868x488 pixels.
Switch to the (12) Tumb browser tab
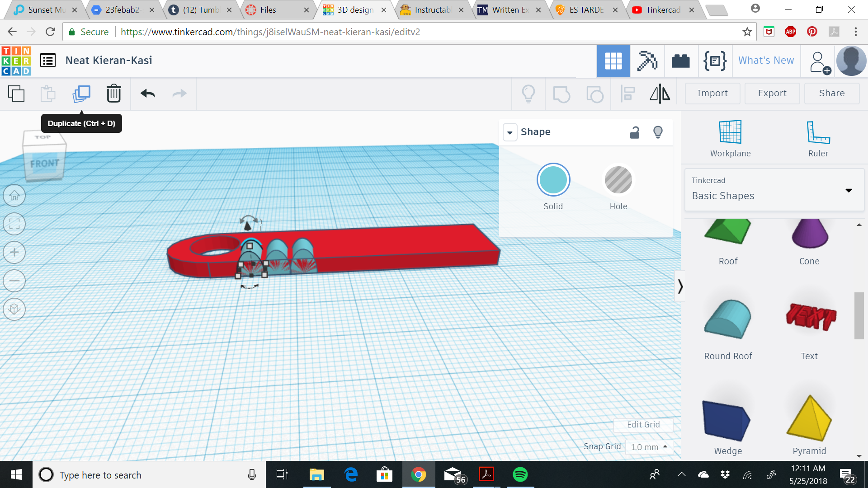click(x=201, y=9)
